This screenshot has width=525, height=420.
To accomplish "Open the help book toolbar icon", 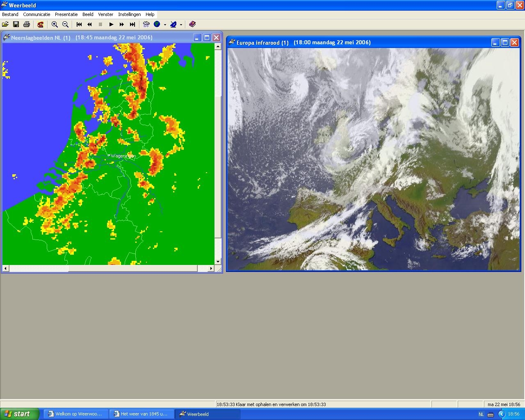I will pos(192,25).
